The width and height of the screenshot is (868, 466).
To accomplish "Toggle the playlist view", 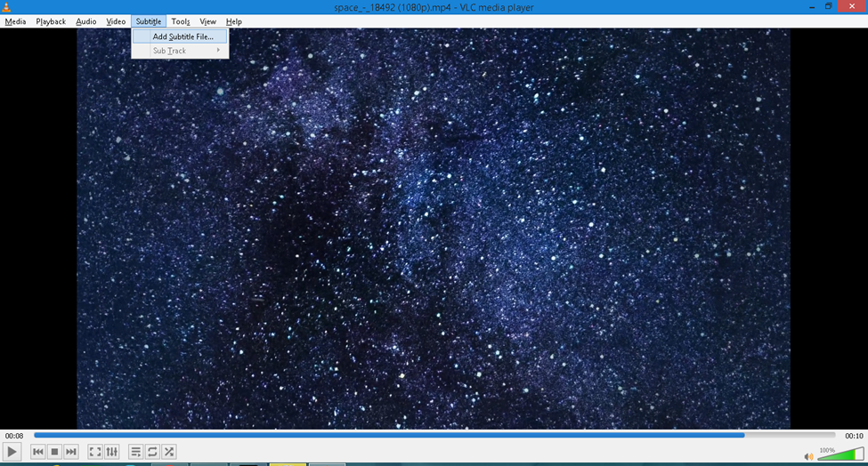I will [x=135, y=452].
